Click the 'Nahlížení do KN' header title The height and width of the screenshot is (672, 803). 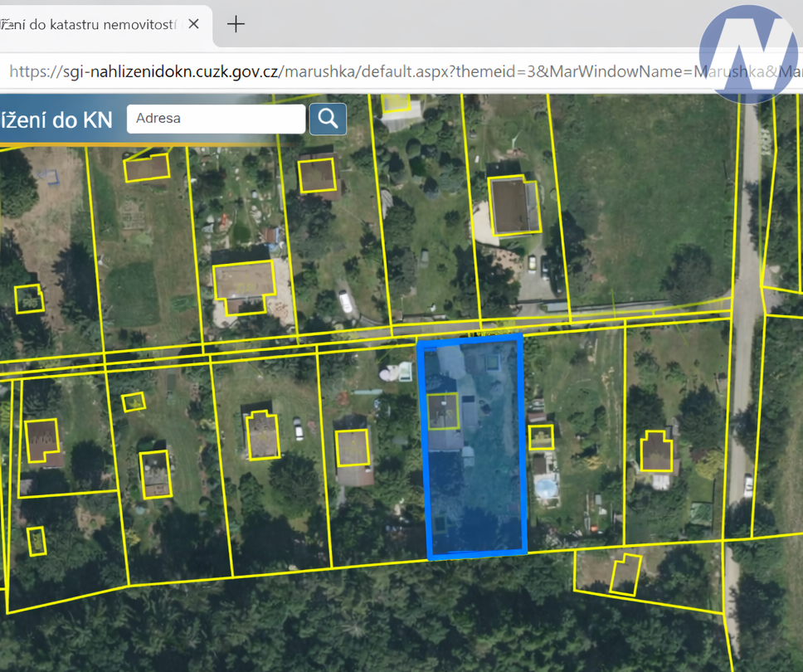point(56,119)
